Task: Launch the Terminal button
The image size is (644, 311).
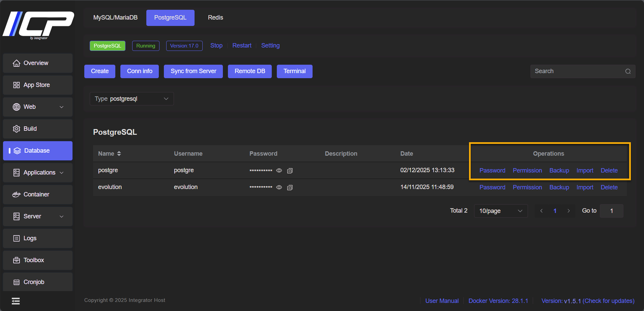Action: tap(295, 71)
